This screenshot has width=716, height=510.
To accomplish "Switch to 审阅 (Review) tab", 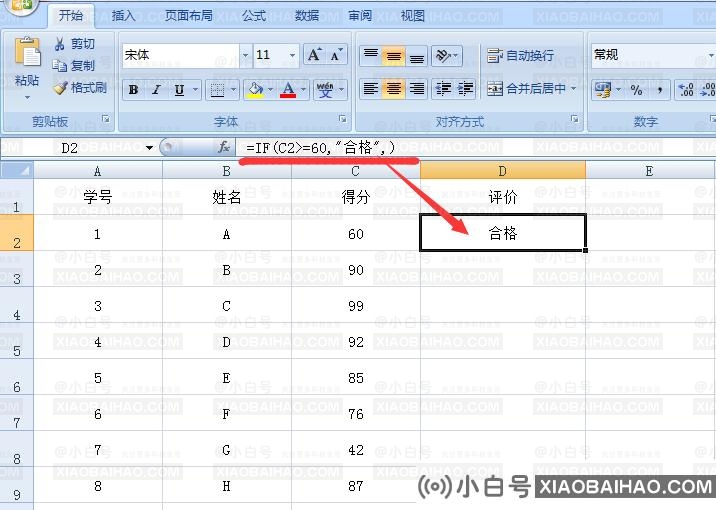I will [360, 16].
